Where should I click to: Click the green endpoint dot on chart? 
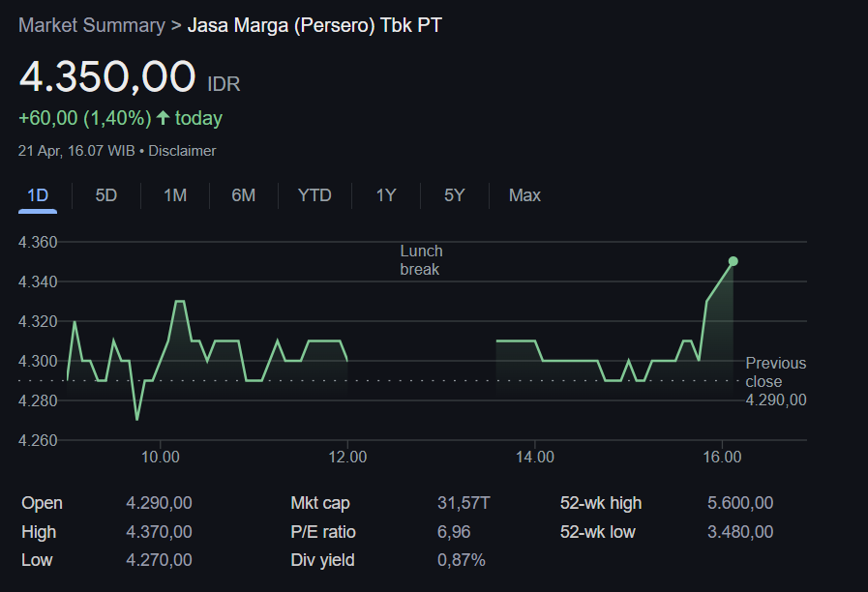click(733, 261)
